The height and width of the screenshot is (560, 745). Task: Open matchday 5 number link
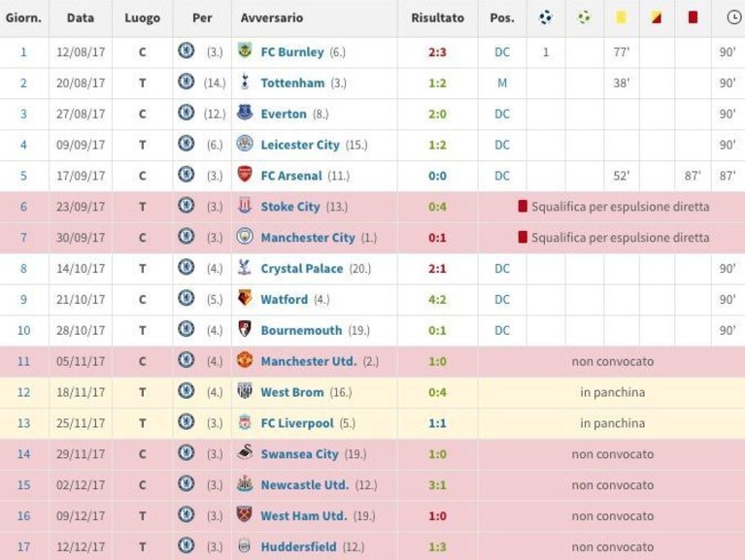(23, 176)
